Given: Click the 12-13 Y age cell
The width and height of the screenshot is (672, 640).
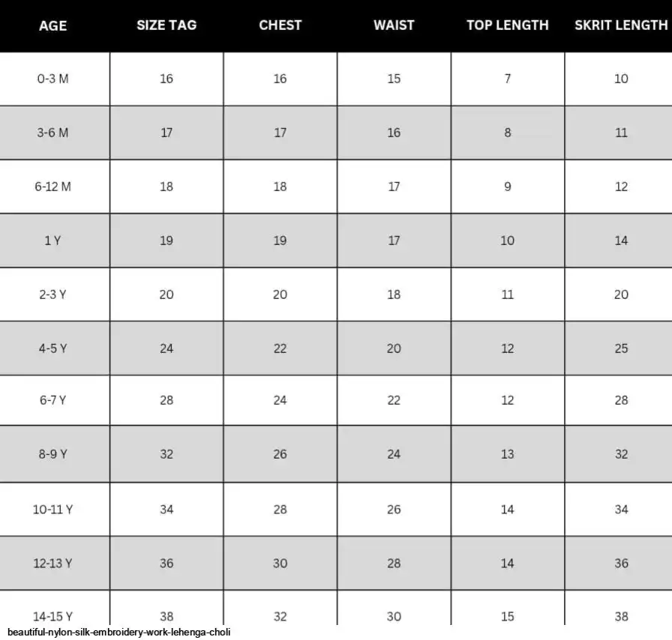Looking at the screenshot, I should 52,564.
